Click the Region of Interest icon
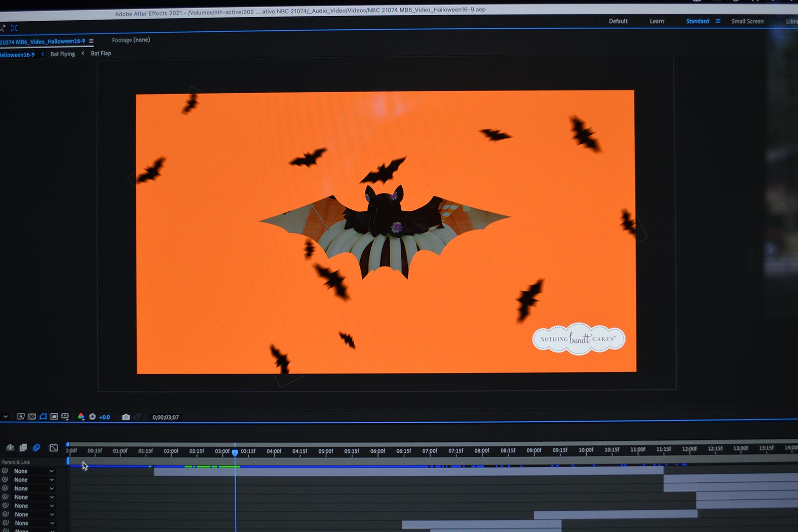798x532 pixels. [54, 416]
